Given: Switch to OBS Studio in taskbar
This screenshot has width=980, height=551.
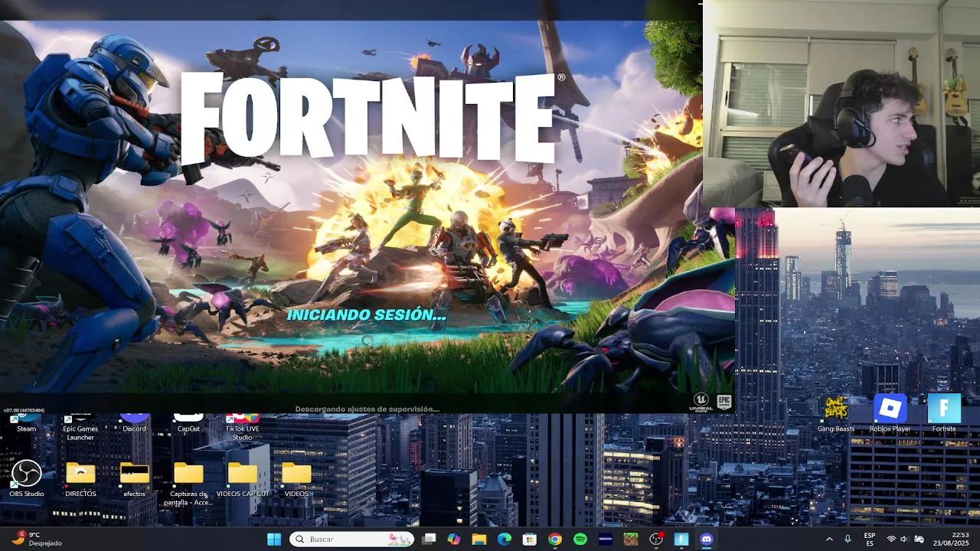Looking at the screenshot, I should [x=655, y=539].
